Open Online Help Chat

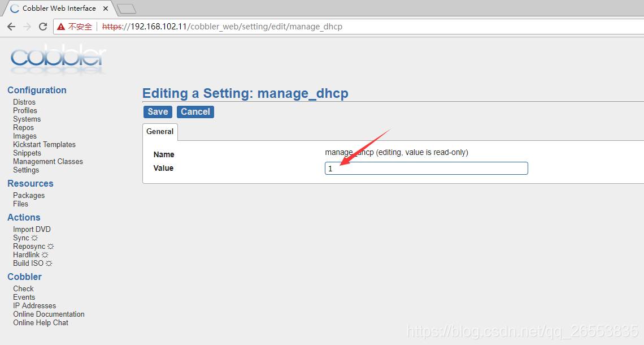[41, 323]
